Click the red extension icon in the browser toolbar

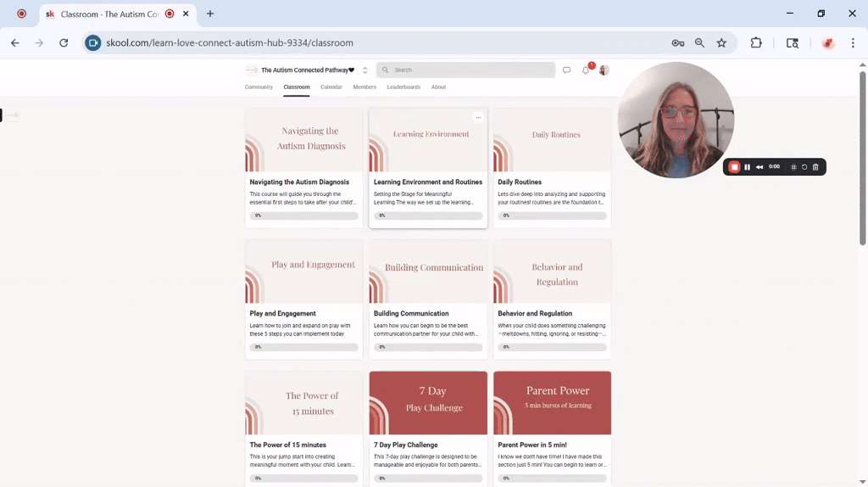point(828,42)
